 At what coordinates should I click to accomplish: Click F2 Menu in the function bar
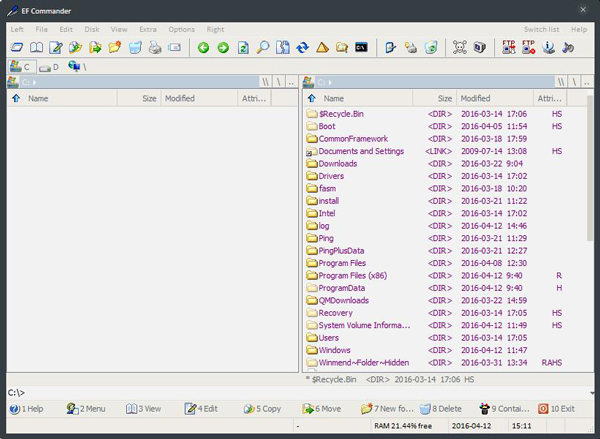coord(85,409)
